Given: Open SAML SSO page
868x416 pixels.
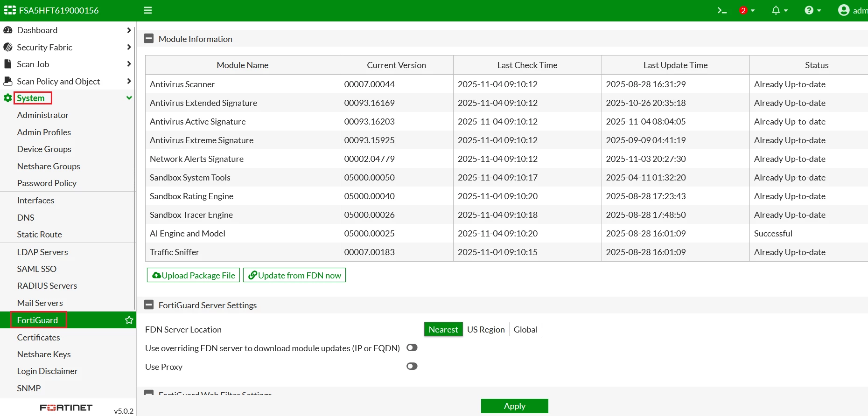Looking at the screenshot, I should [x=37, y=269].
